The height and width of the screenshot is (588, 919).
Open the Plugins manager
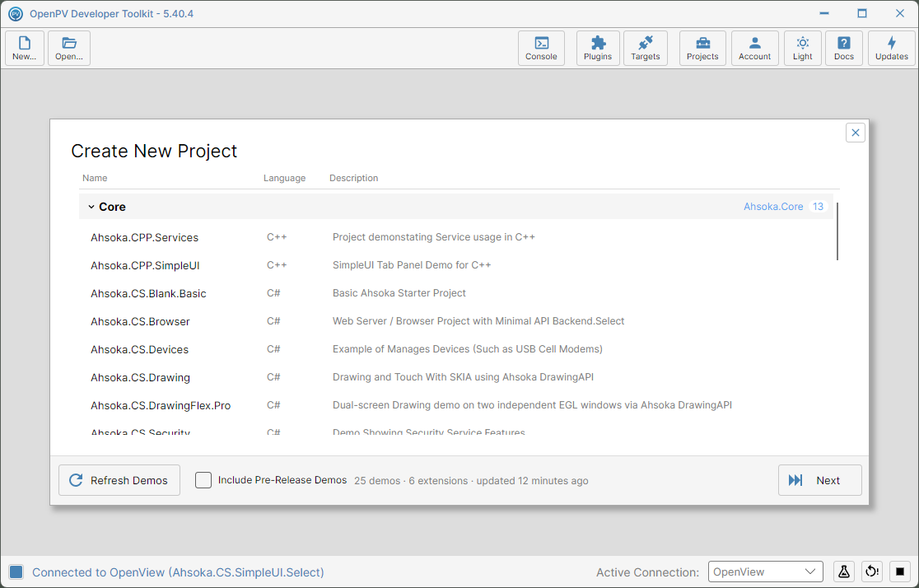[x=598, y=48]
